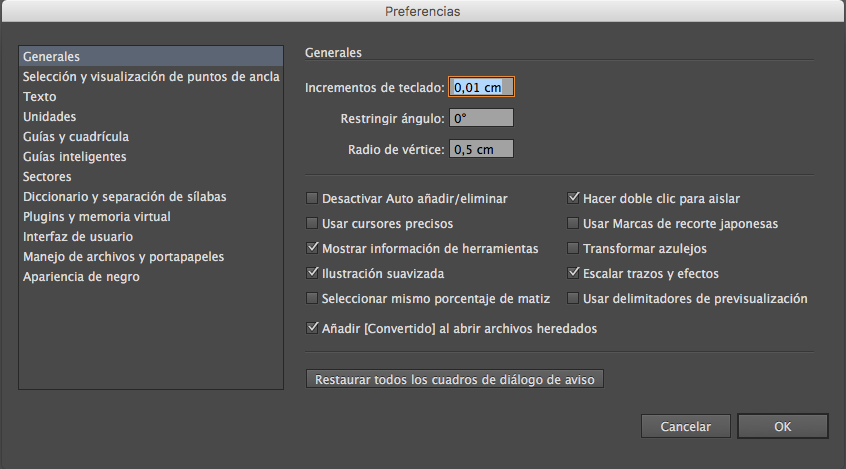This screenshot has width=846, height=469.
Task: Click the Incrementos de teclado field
Action: 481,87
